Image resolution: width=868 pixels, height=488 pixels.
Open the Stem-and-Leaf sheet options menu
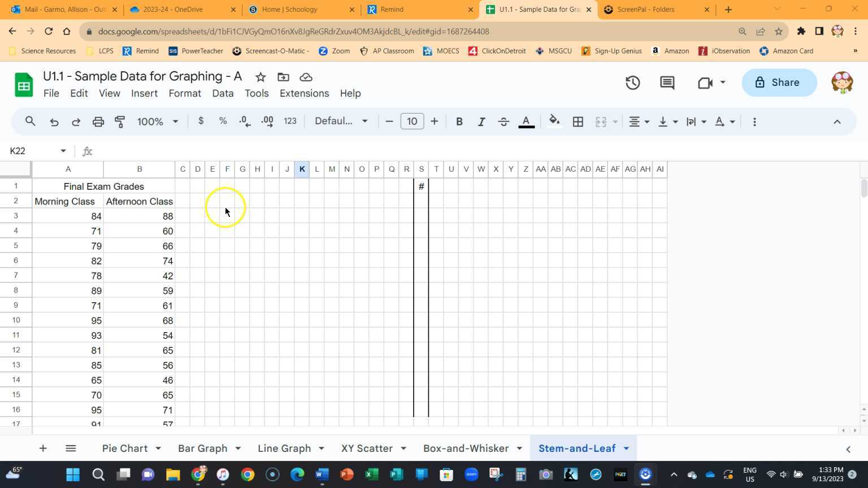pyautogui.click(x=626, y=448)
